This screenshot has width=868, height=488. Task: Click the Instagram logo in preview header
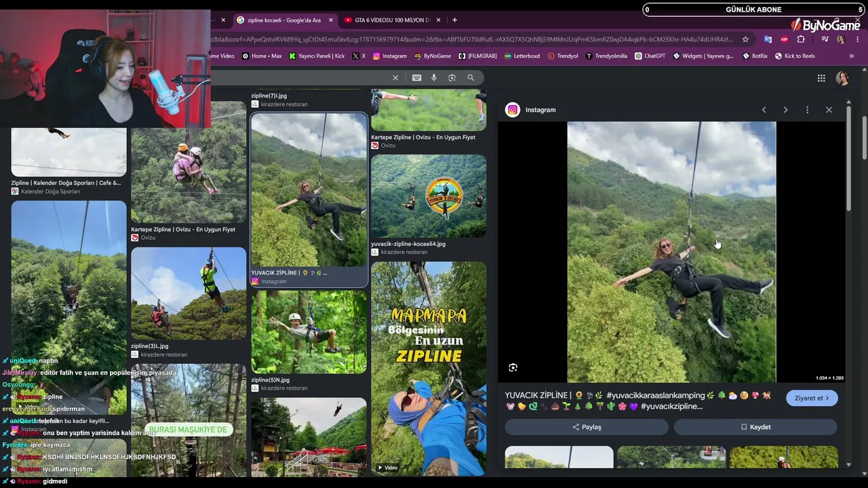[513, 110]
